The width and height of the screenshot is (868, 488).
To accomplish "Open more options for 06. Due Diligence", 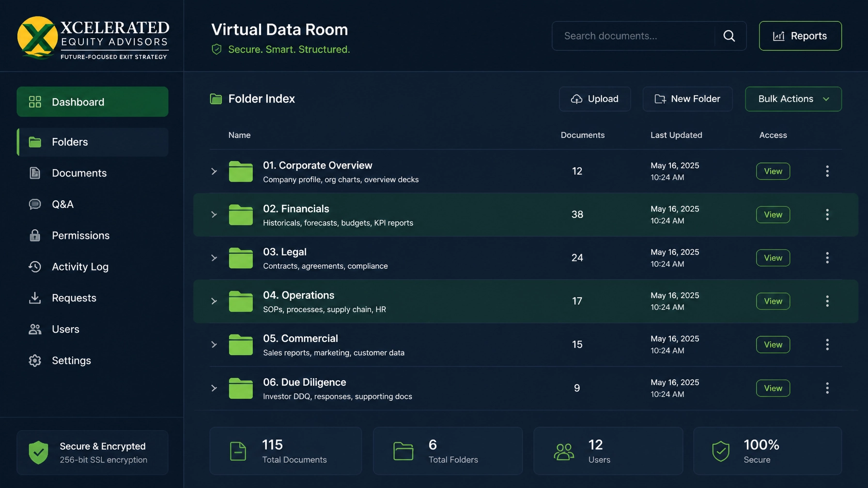I will (x=827, y=388).
